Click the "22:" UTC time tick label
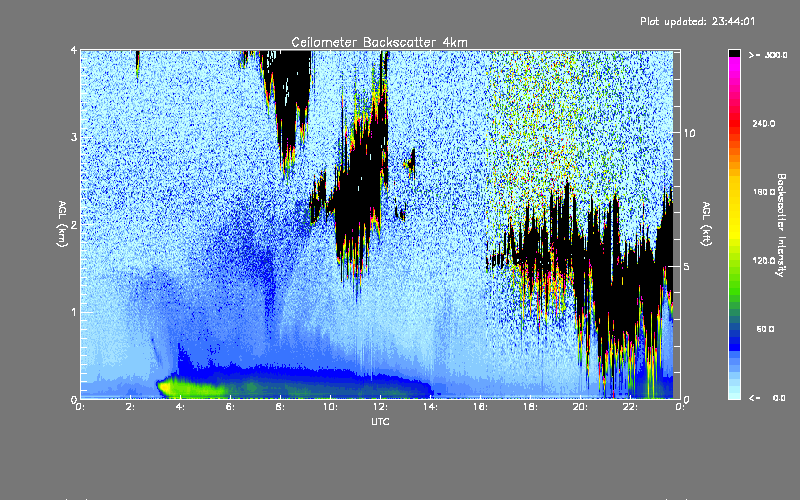 (630, 407)
